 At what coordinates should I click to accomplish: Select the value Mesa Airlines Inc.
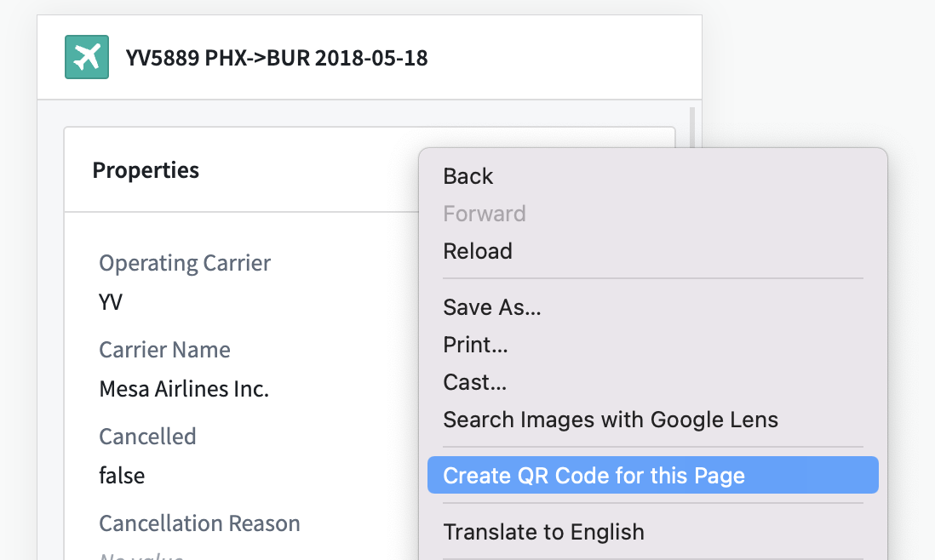184,389
